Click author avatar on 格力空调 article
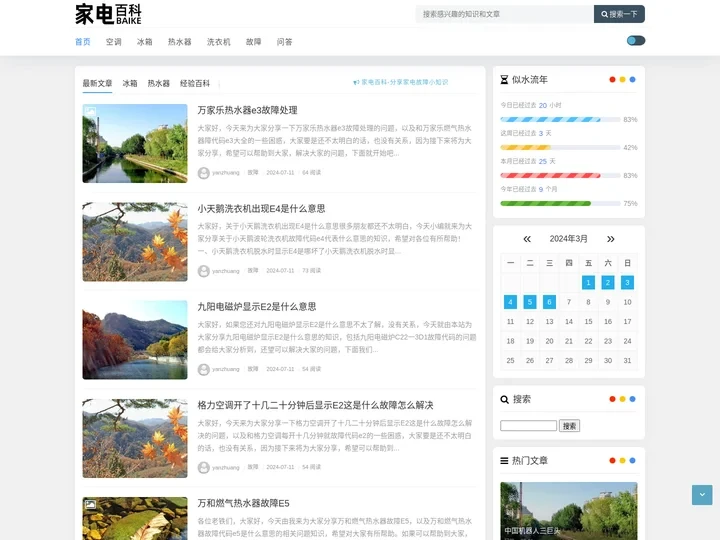 point(203,467)
